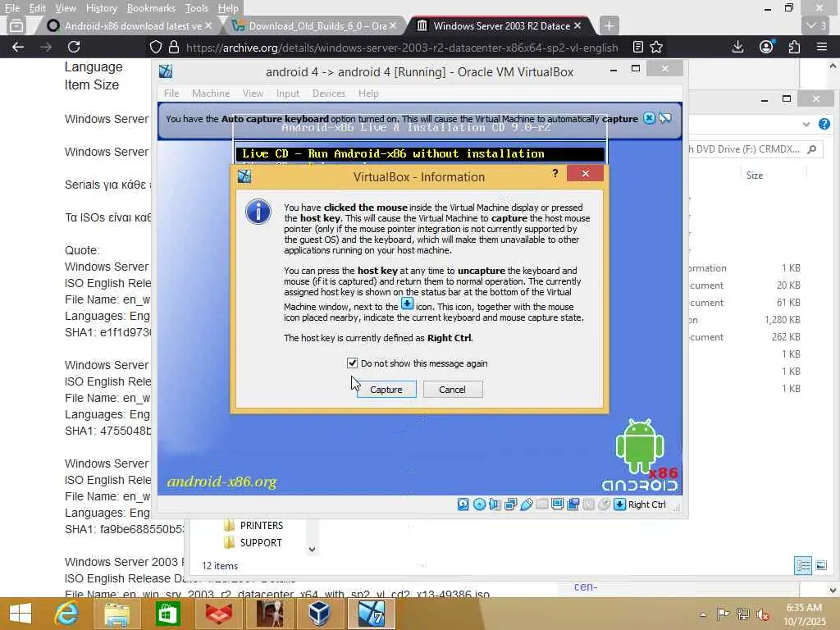Screen dimensions: 840x630
Task: Show hidden tray icons arrow
Action: 703,614
